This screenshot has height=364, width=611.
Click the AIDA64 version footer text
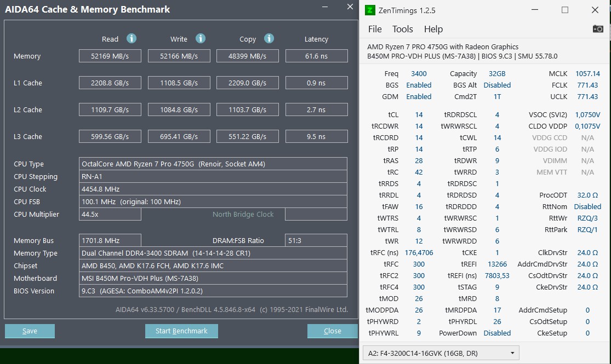click(231, 309)
